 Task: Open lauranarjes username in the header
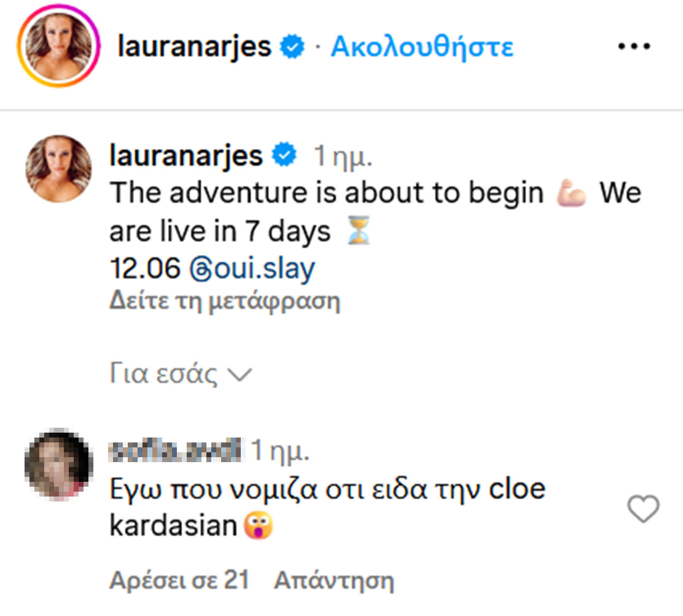click(x=195, y=47)
